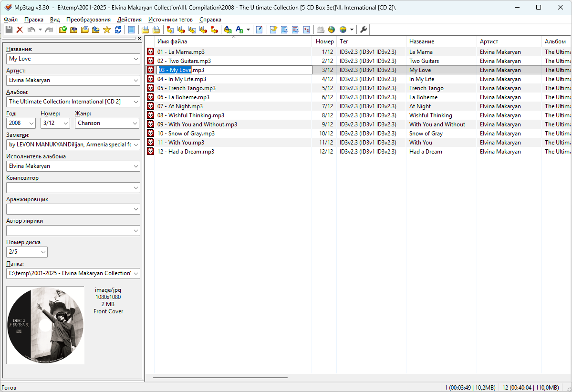Open the options wrench icon

point(364,30)
